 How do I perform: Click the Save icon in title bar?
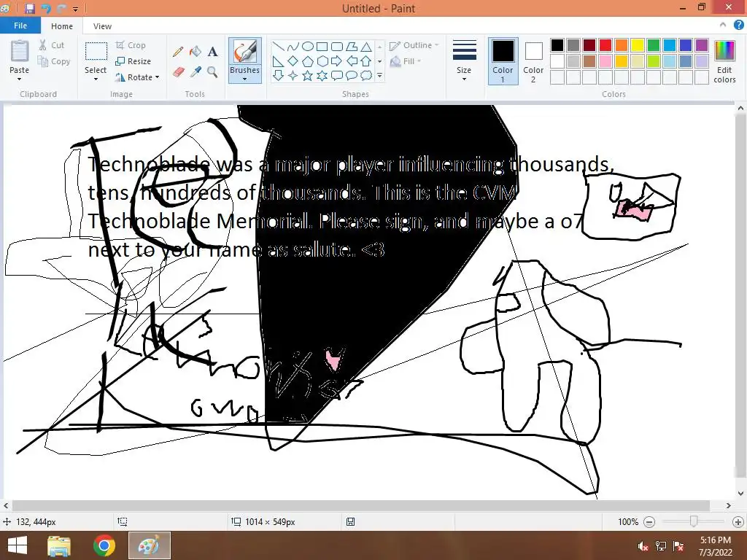point(29,8)
